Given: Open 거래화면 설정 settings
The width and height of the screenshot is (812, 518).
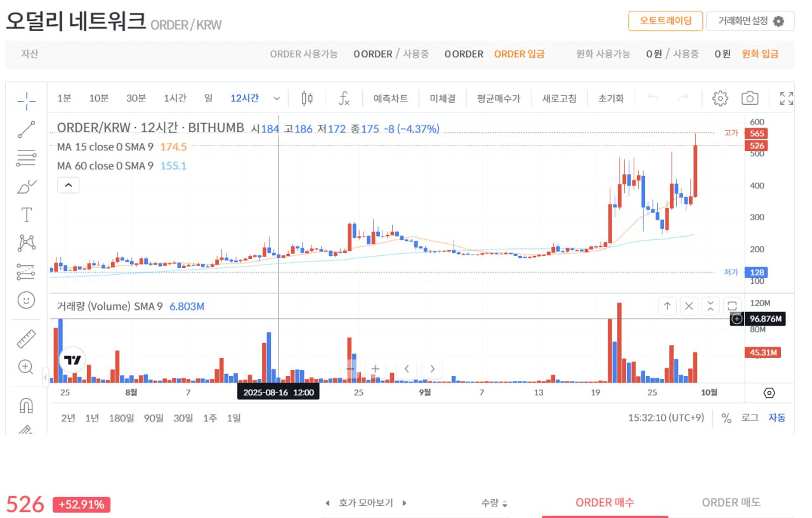Looking at the screenshot, I should pos(750,21).
